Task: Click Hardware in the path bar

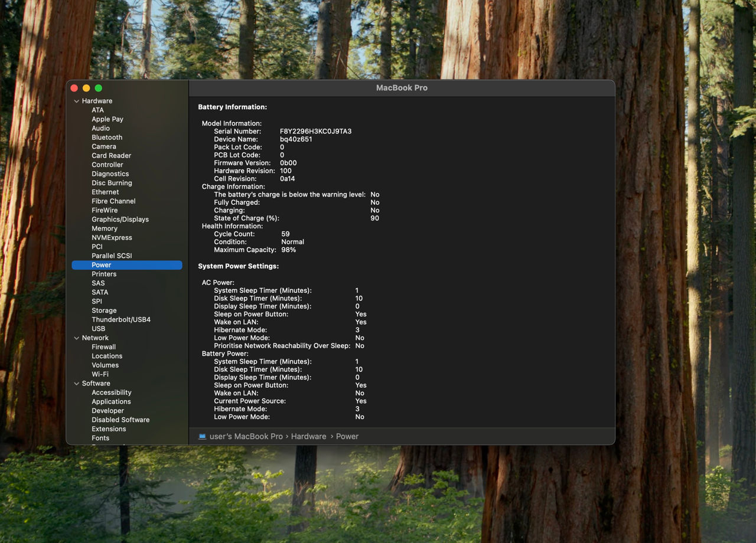Action: point(308,437)
